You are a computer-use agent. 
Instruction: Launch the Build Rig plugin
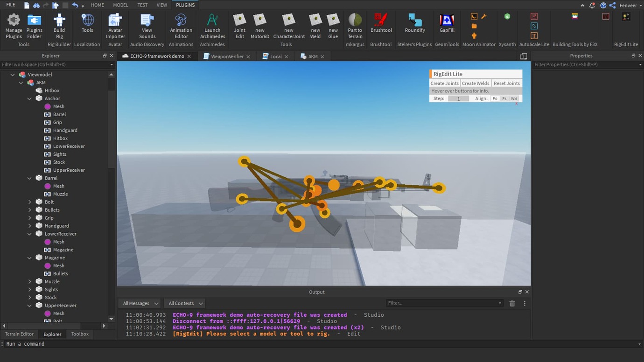pyautogui.click(x=59, y=27)
